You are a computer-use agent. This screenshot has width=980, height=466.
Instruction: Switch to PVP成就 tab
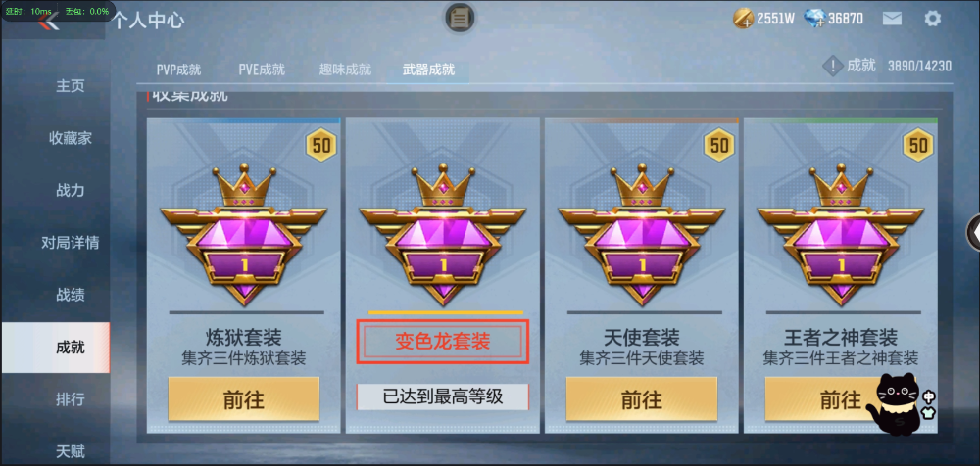(178, 70)
